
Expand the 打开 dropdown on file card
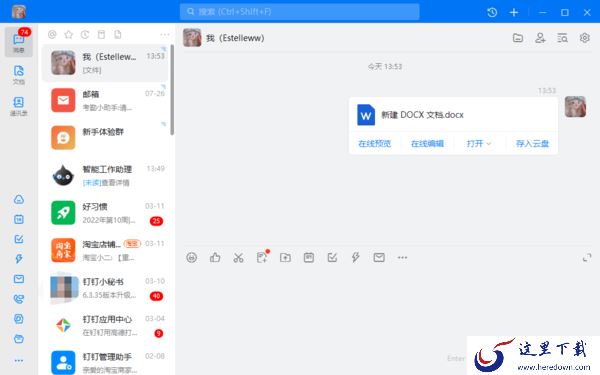[x=479, y=143]
